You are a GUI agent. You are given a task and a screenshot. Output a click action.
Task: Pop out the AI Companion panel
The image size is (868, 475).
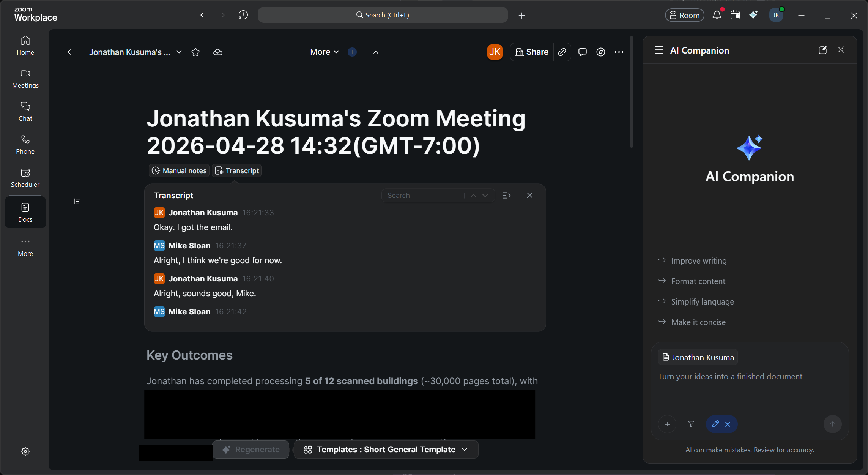(x=822, y=50)
